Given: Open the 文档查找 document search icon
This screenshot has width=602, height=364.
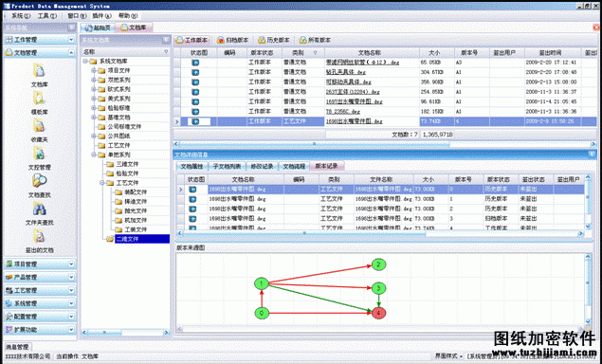Looking at the screenshot, I should 39,181.
